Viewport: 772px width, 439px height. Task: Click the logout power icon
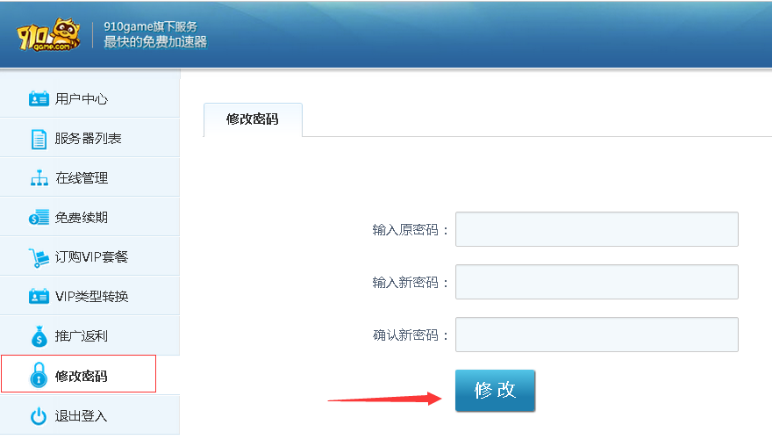39,416
